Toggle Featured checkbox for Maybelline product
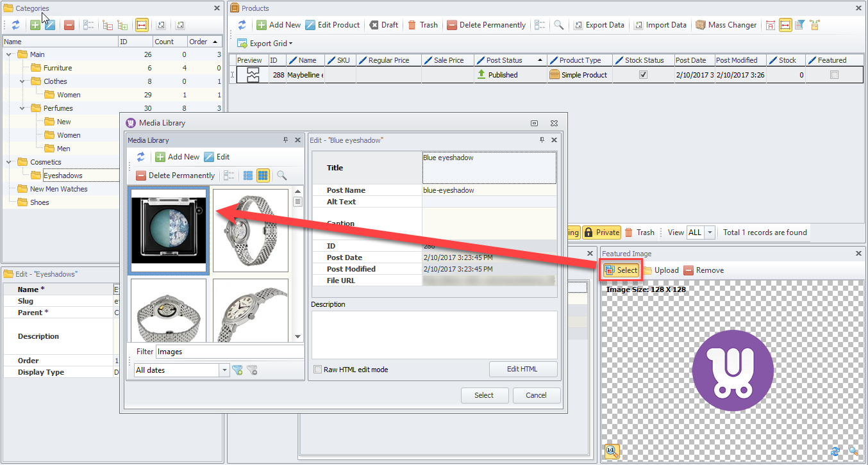Viewport: 868px width, 465px height. 834,75
